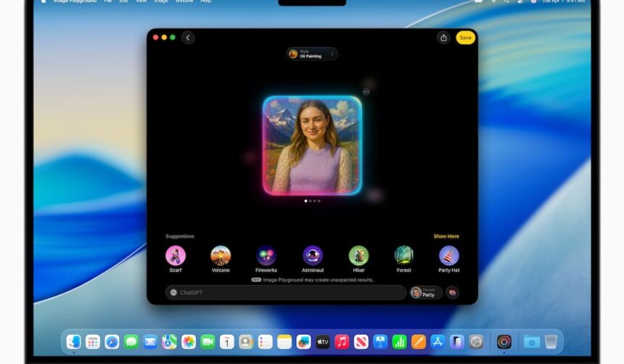Open the photo picker icon beside Person
The height and width of the screenshot is (364, 624).
(x=452, y=292)
